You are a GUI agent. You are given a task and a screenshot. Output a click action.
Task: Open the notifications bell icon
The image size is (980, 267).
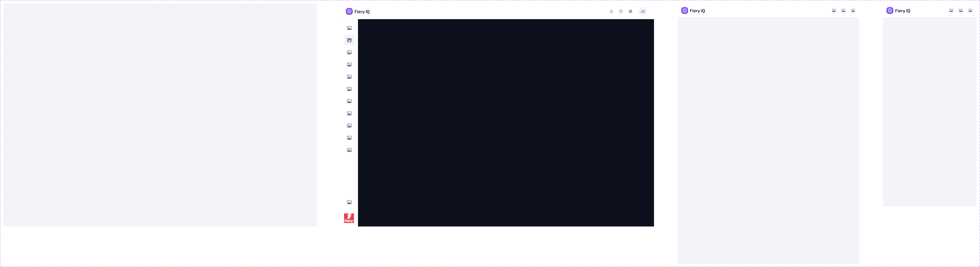pyautogui.click(x=611, y=11)
